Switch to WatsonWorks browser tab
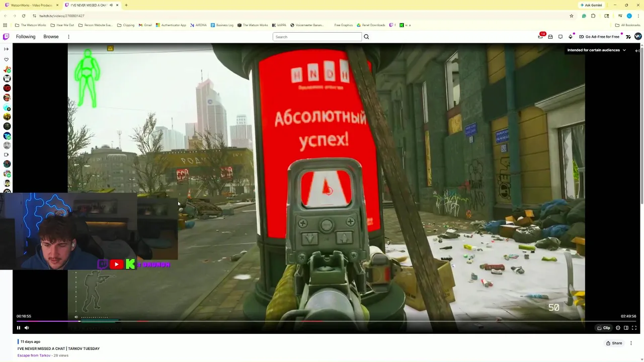This screenshot has height=362, width=644. point(31,5)
